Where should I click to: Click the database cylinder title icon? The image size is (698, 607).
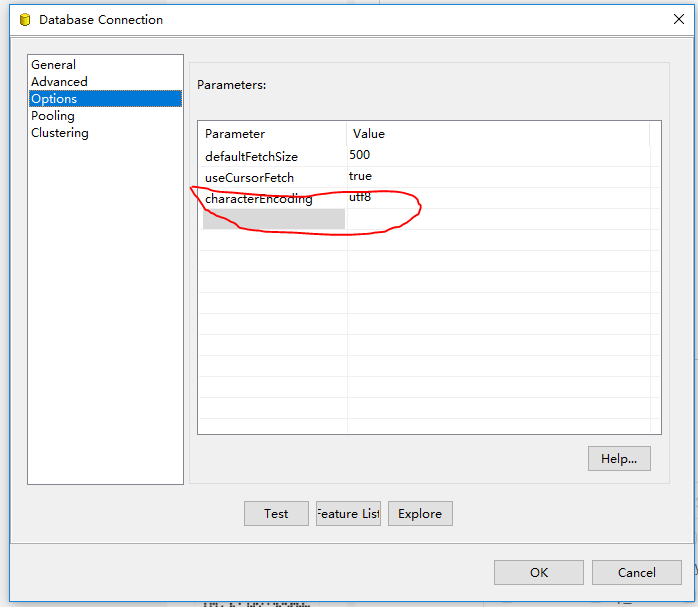tap(25, 20)
